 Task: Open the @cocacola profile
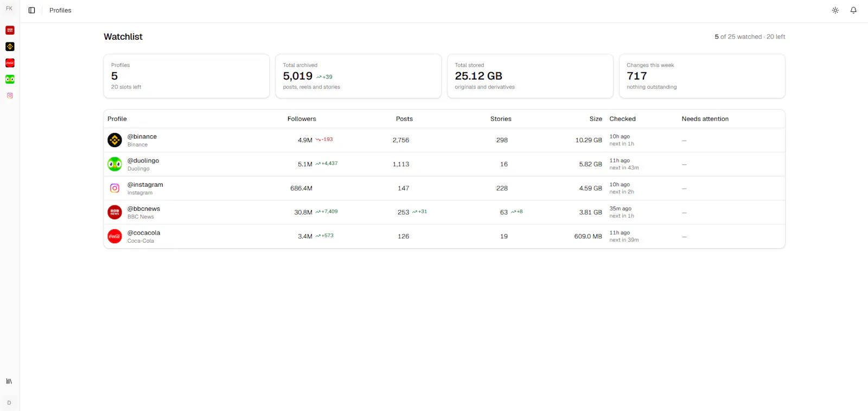tap(144, 233)
